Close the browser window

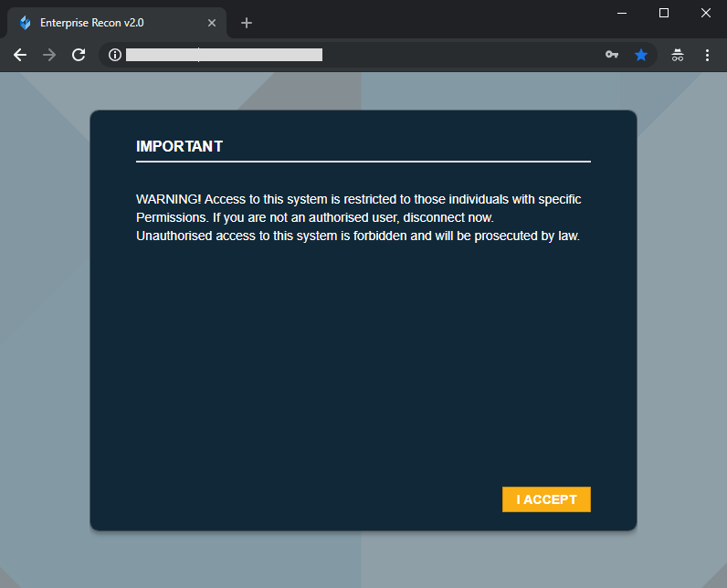(706, 13)
